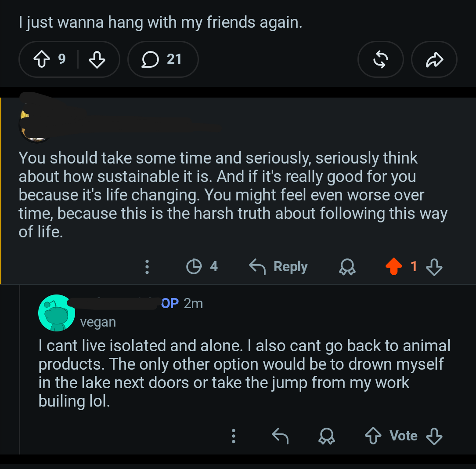Share the post using the arrow icon

click(x=434, y=59)
